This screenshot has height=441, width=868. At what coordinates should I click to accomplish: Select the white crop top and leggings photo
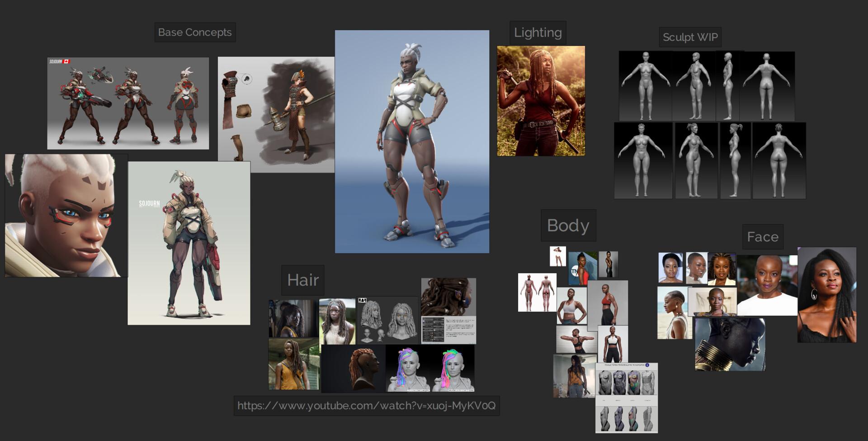[613, 344]
